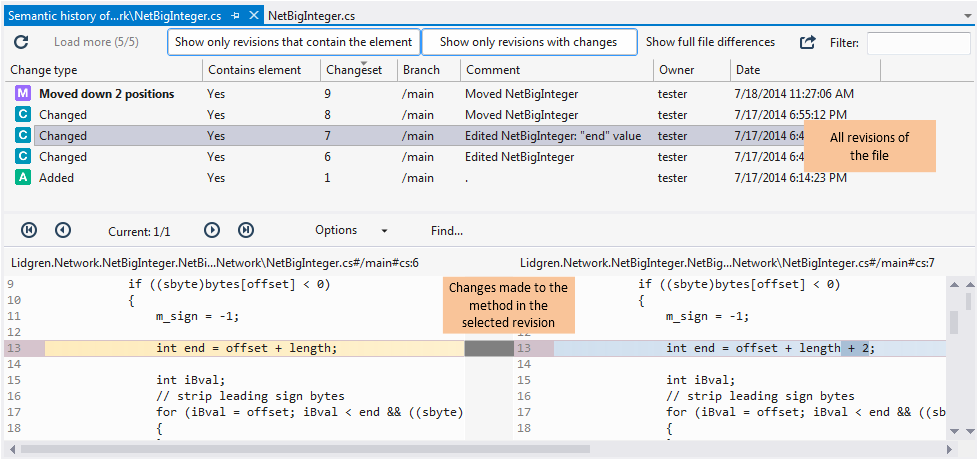The width and height of the screenshot is (977, 460).
Task: Open the Options dropdown
Action: pos(350,231)
